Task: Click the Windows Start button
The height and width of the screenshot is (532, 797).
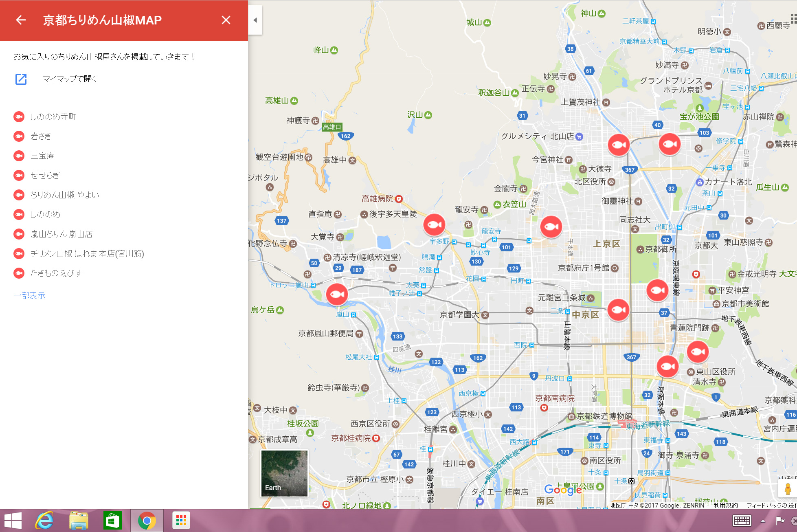Action: coord(13,521)
